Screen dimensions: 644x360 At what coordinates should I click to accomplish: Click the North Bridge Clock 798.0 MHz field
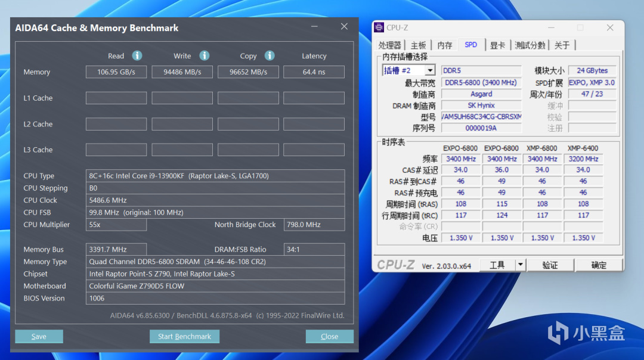point(314,225)
